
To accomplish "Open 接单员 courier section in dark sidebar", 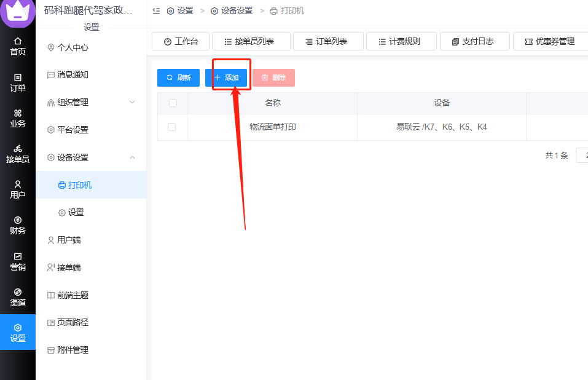I will coord(18,154).
